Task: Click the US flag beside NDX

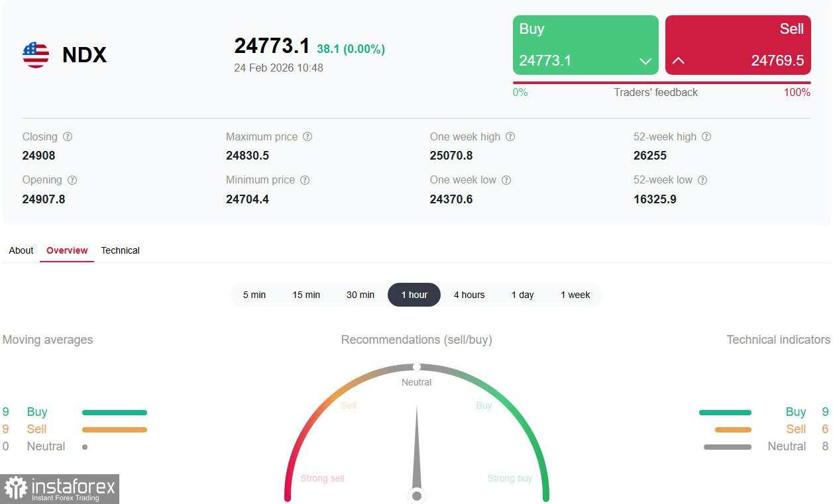Action: coord(34,55)
